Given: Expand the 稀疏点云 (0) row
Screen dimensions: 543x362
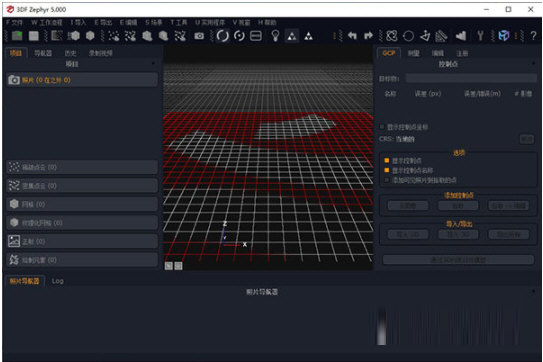Looking at the screenshot, I should point(82,167).
